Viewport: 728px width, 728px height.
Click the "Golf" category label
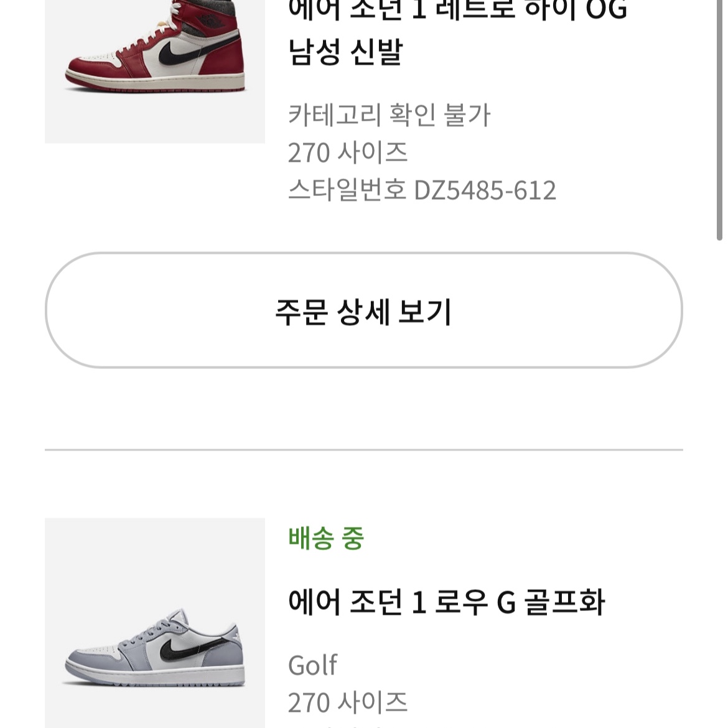313,665
